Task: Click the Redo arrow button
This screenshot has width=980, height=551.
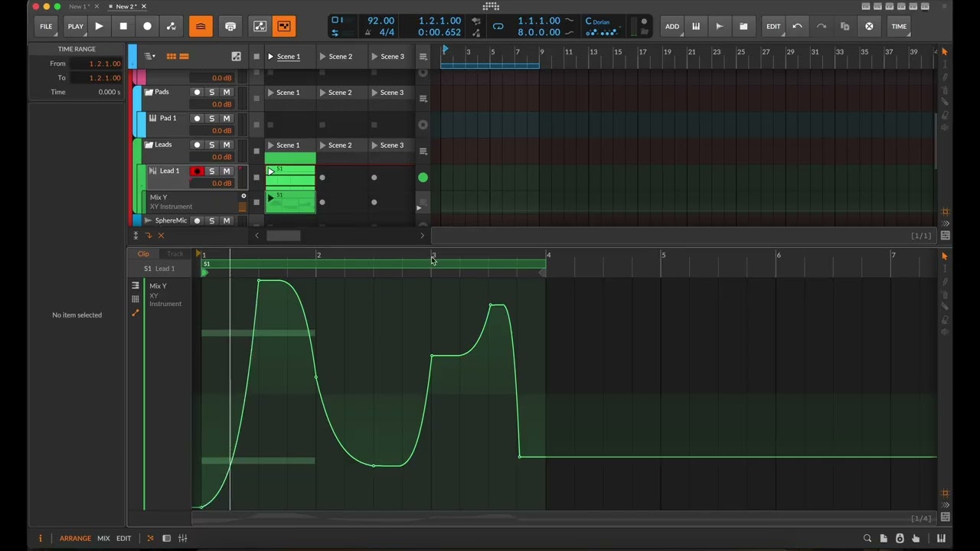Action: (822, 26)
